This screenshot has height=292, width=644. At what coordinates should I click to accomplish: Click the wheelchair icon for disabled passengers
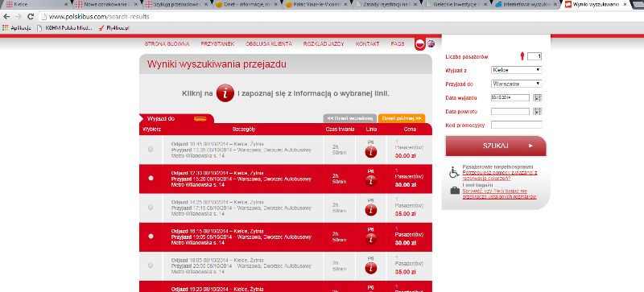click(x=454, y=172)
